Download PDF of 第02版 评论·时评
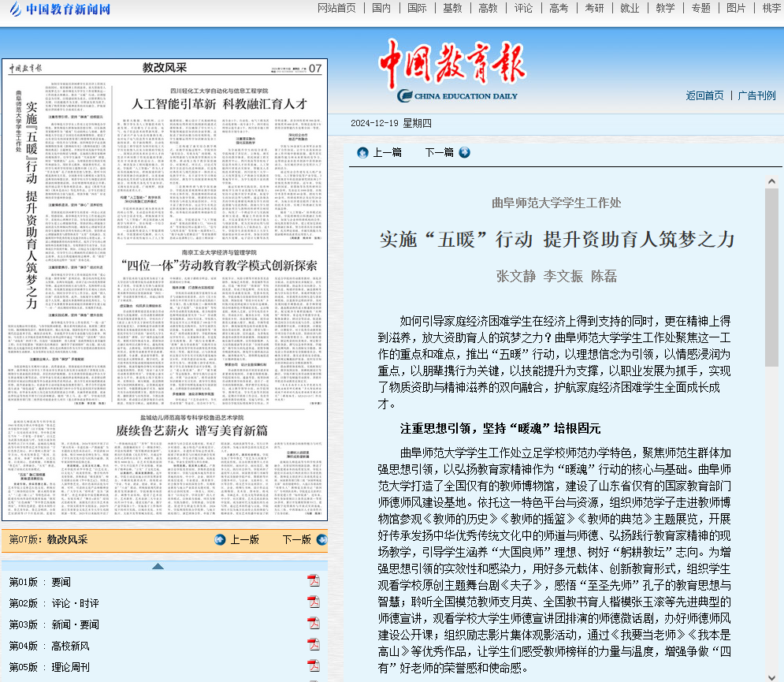 [x=313, y=602]
